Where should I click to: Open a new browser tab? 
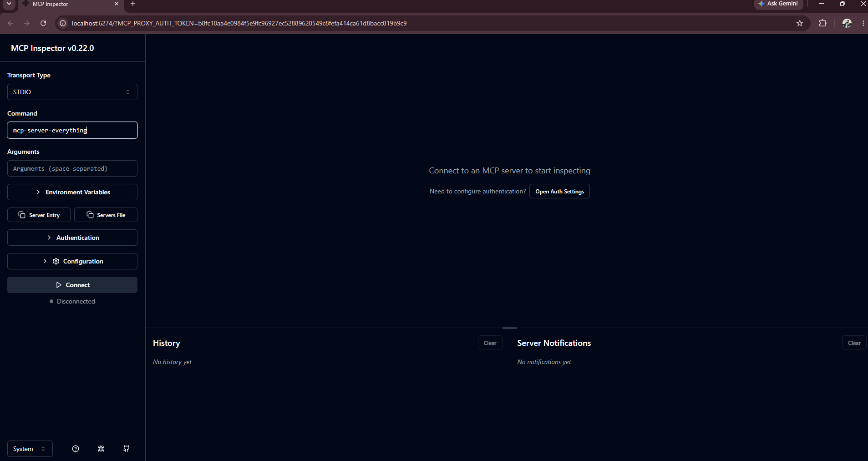tap(133, 4)
